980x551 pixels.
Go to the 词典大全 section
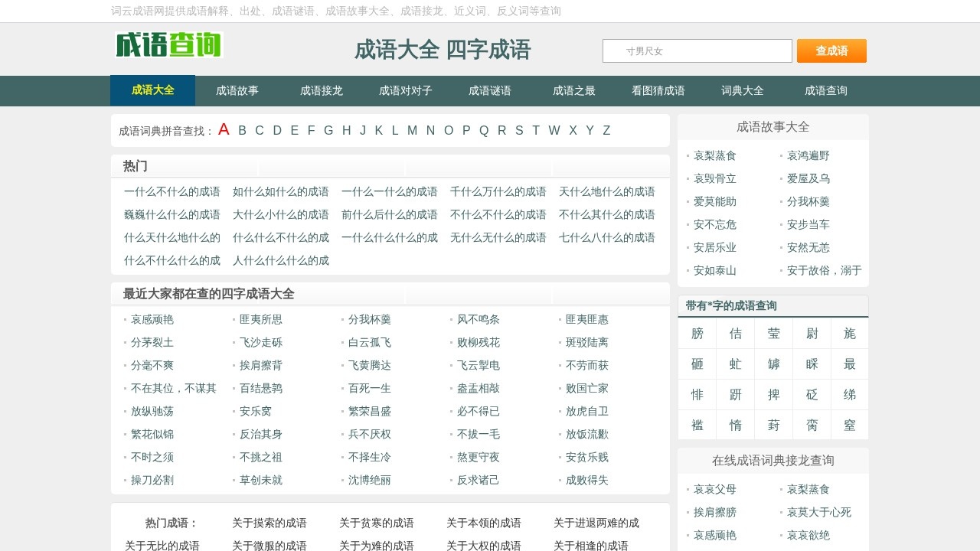(x=743, y=90)
